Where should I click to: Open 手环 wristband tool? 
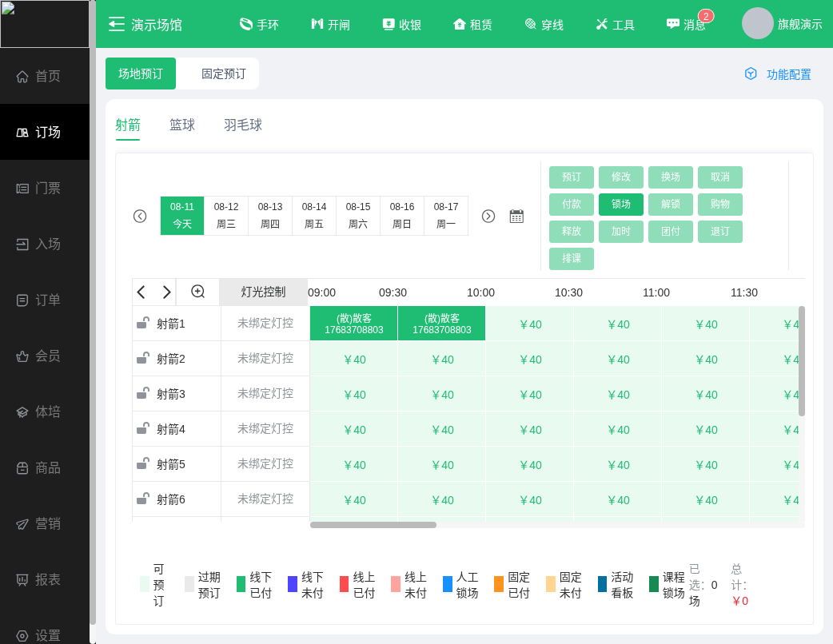tap(259, 25)
